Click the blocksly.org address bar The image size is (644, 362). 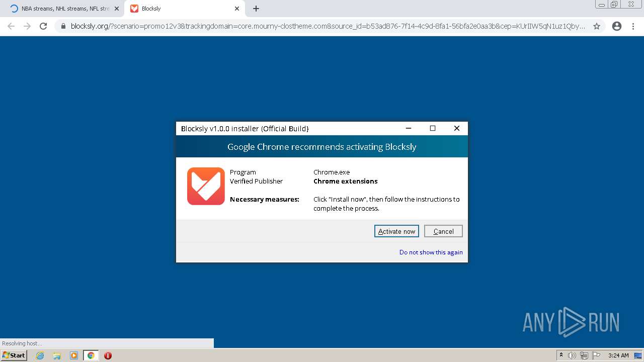[x=328, y=26]
